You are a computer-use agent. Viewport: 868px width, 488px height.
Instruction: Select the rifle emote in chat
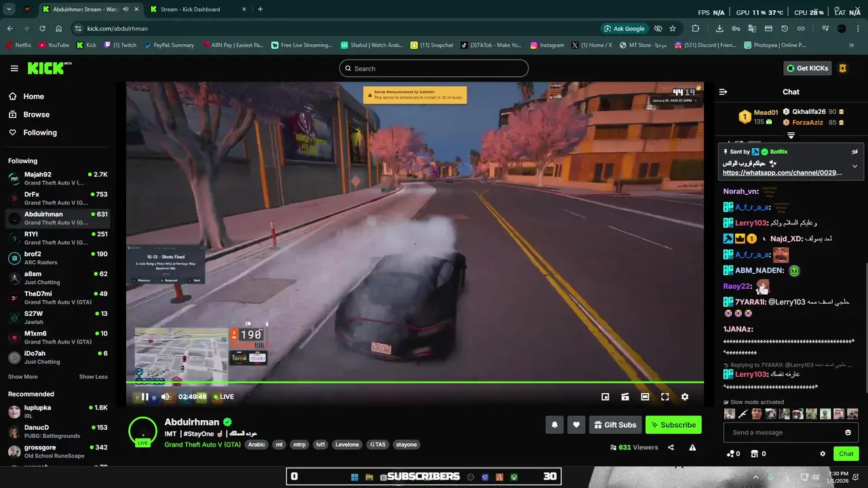coord(743,414)
